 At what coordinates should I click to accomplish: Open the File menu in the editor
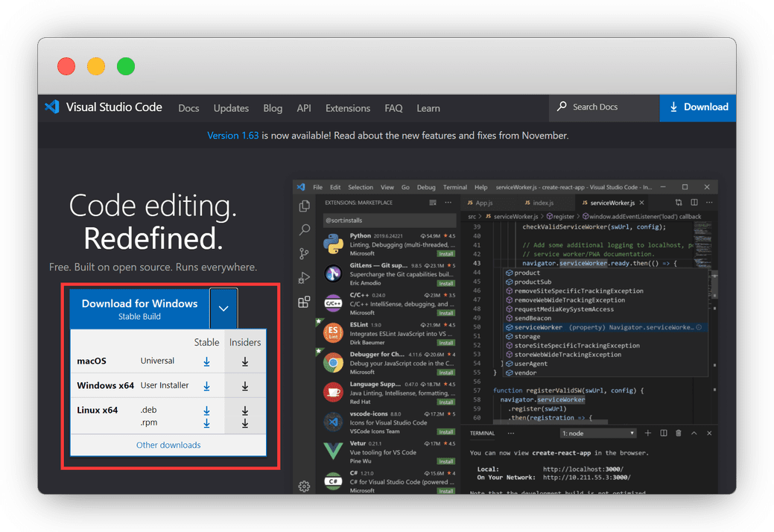[318, 188]
